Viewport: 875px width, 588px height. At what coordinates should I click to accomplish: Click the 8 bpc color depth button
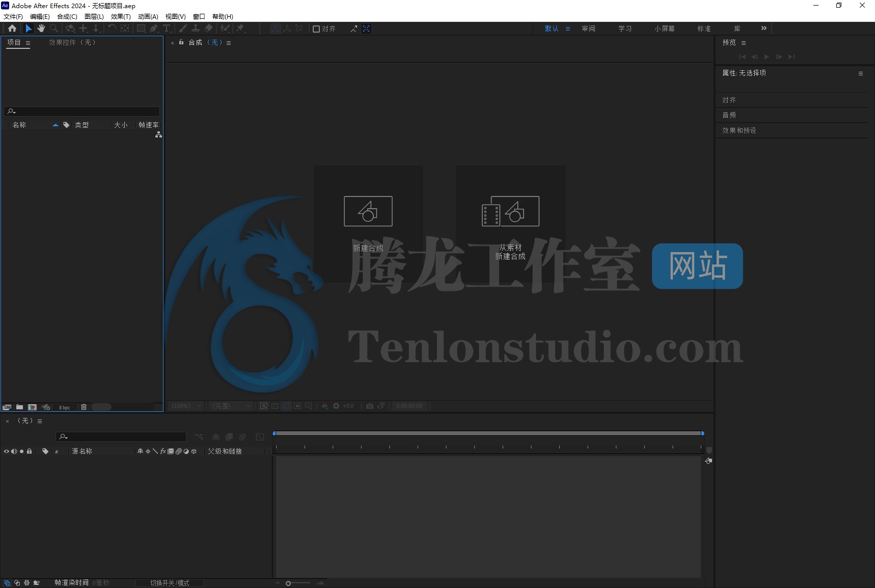pyautogui.click(x=64, y=407)
